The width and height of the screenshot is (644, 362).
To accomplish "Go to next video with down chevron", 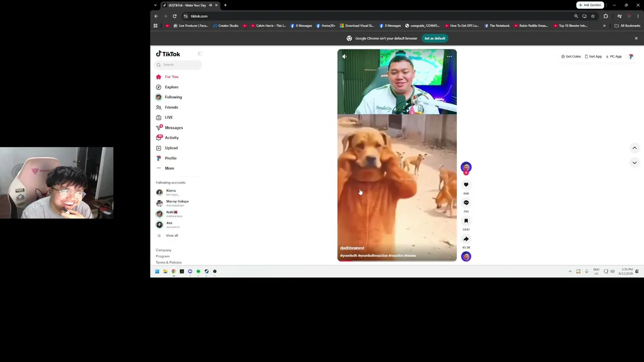I will tap(634, 163).
